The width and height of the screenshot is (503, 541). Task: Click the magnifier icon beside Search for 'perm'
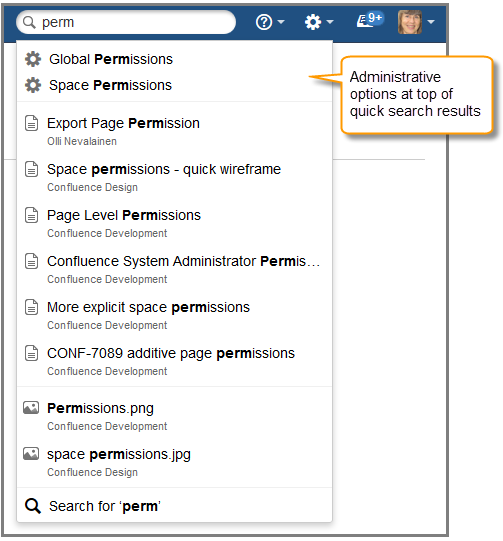33,506
